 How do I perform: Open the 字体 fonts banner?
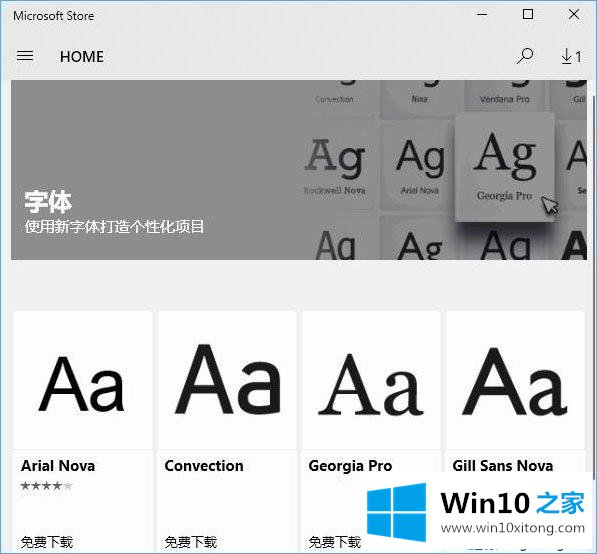click(299, 170)
